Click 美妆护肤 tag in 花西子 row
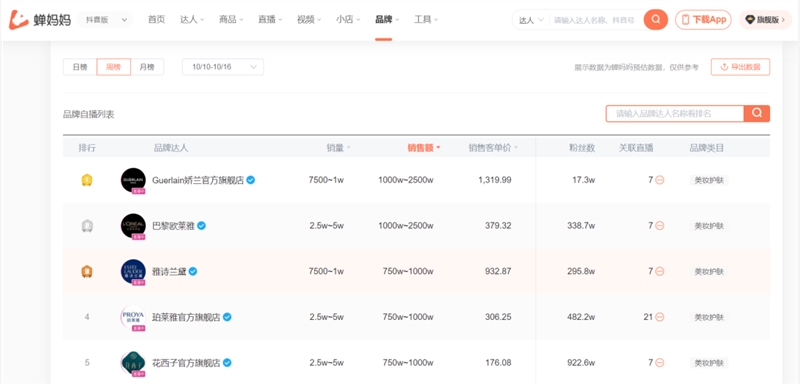 (709, 363)
